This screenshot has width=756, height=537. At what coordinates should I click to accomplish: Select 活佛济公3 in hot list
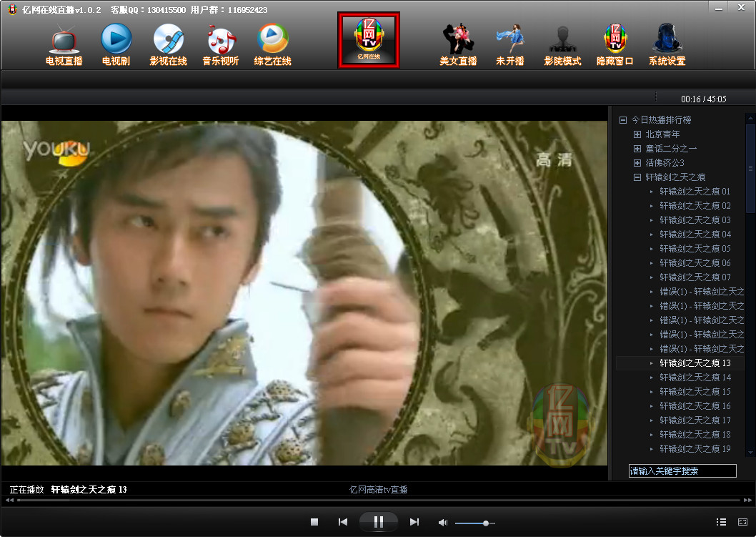pyautogui.click(x=665, y=163)
